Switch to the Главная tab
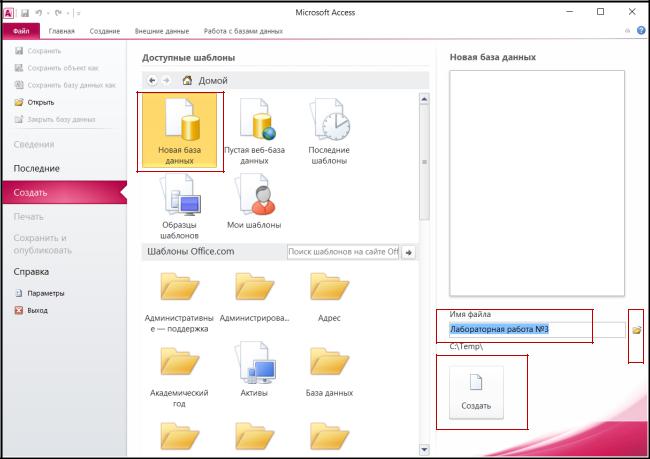Viewport: 650px width, 459px height. (61, 31)
